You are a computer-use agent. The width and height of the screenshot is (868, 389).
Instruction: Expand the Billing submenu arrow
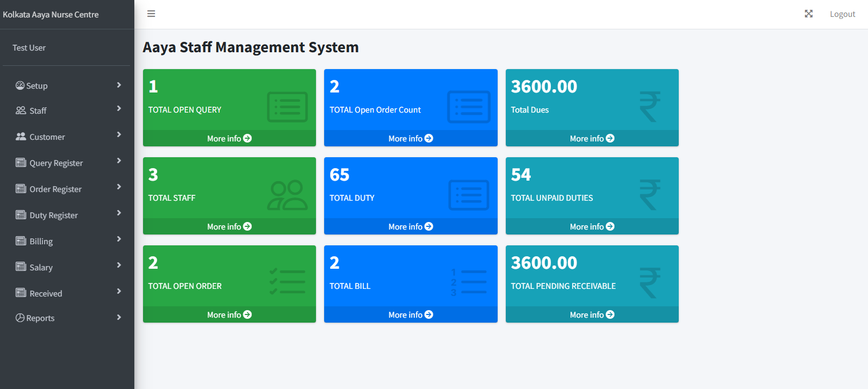[119, 239]
